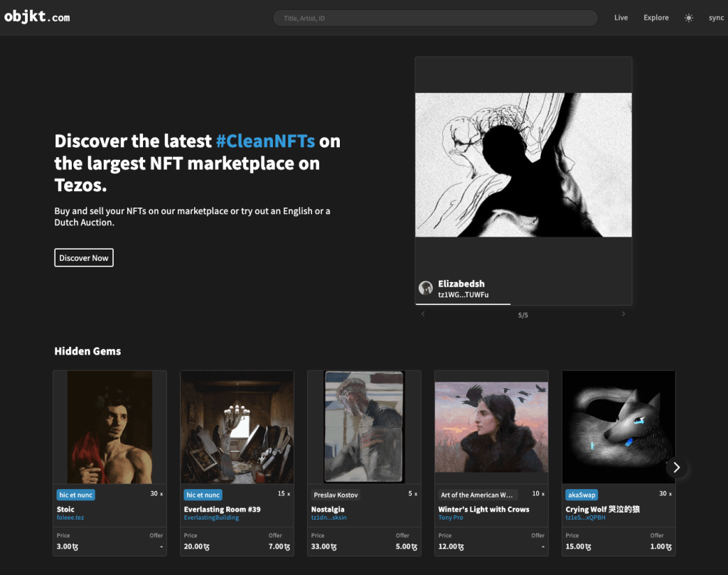
Task: Click the 12.00 tez price
Action: click(451, 547)
